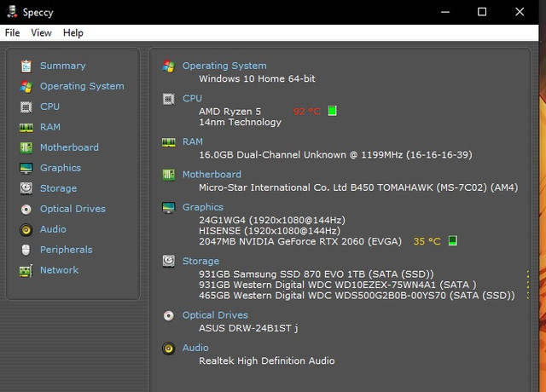Image resolution: width=546 pixels, height=392 pixels.
Task: Click the CPU heading link in the summary
Action: point(192,99)
